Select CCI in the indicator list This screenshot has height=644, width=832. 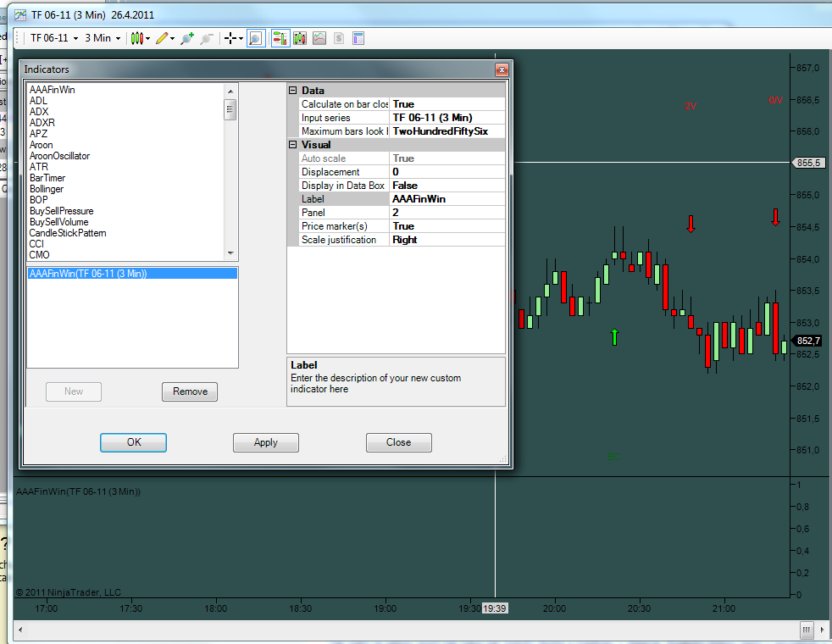pyautogui.click(x=36, y=244)
